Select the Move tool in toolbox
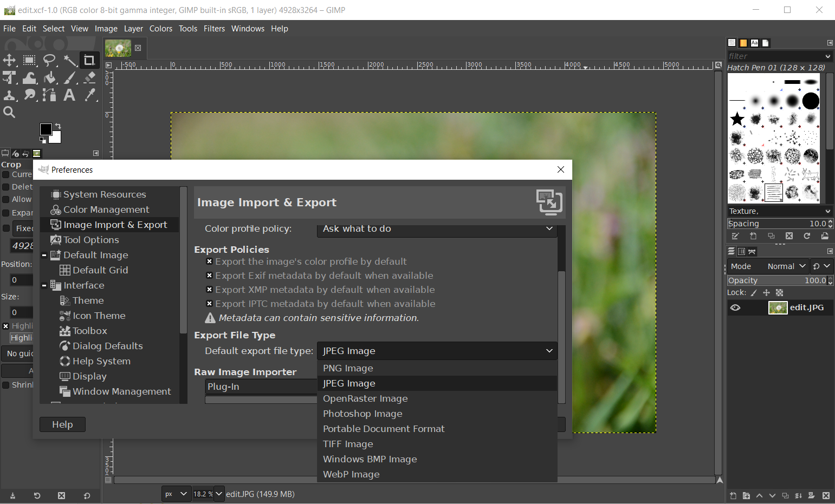 point(9,60)
